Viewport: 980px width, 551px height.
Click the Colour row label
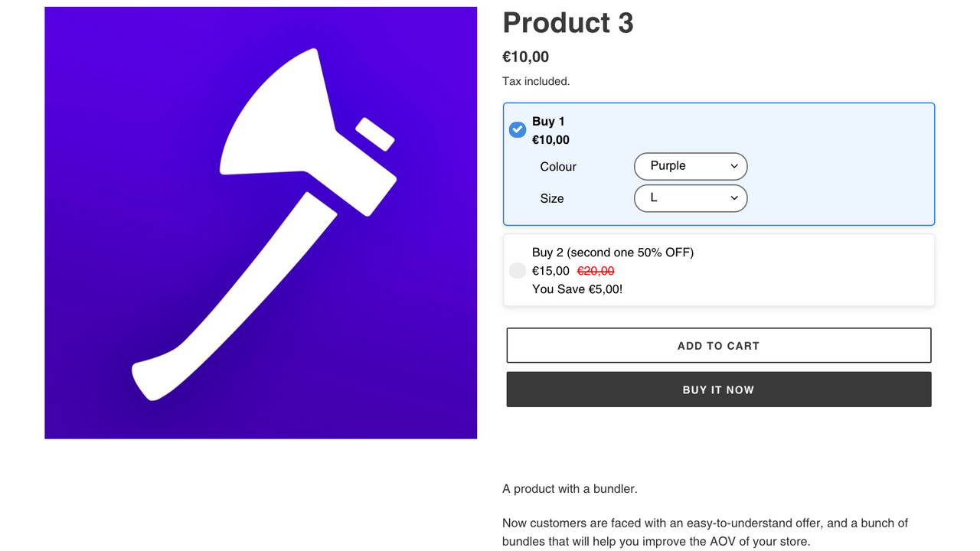coord(557,166)
